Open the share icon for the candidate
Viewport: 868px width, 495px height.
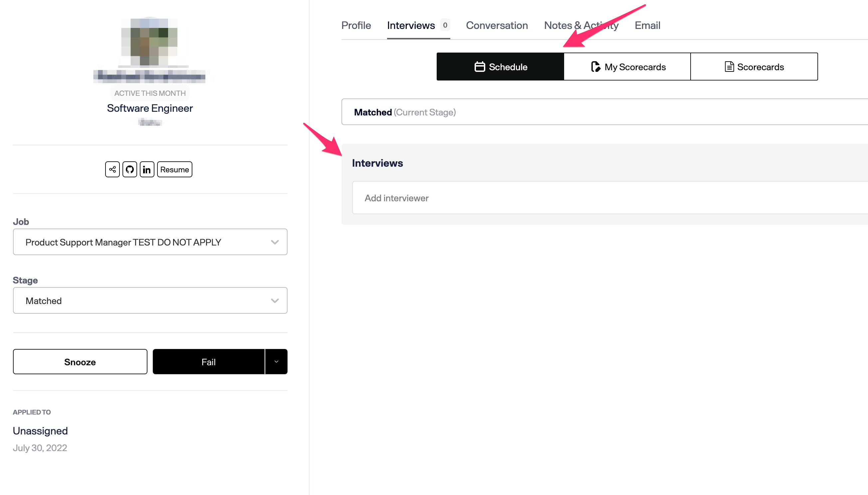(112, 169)
